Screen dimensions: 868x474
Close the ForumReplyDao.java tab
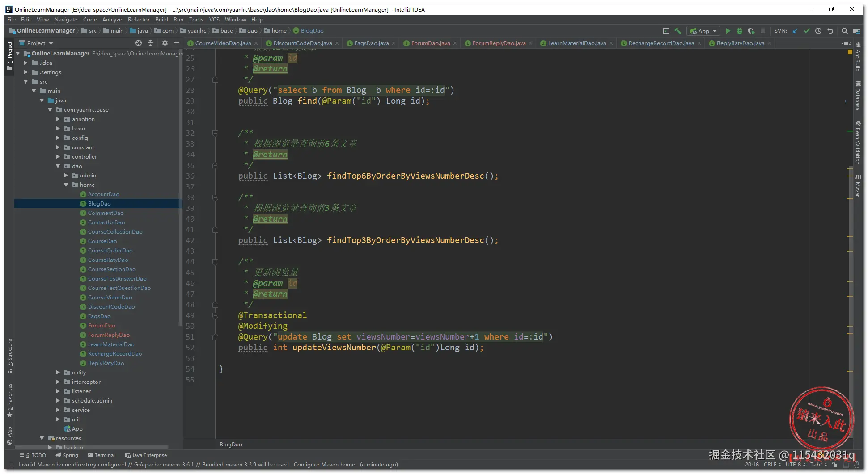[530, 43]
